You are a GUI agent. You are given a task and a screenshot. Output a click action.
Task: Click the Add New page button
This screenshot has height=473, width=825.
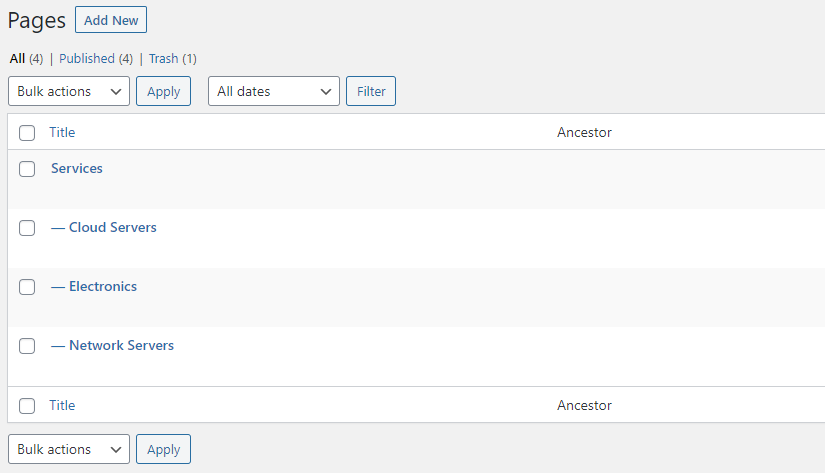[x=111, y=20]
